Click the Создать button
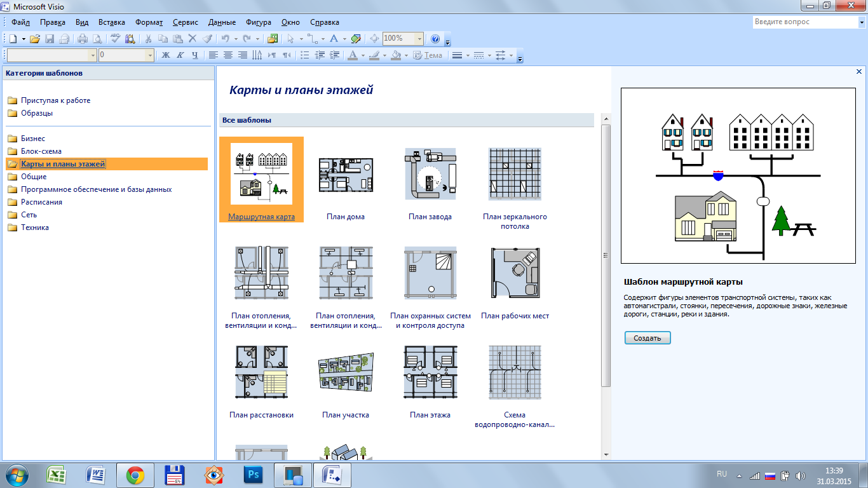 (x=648, y=338)
